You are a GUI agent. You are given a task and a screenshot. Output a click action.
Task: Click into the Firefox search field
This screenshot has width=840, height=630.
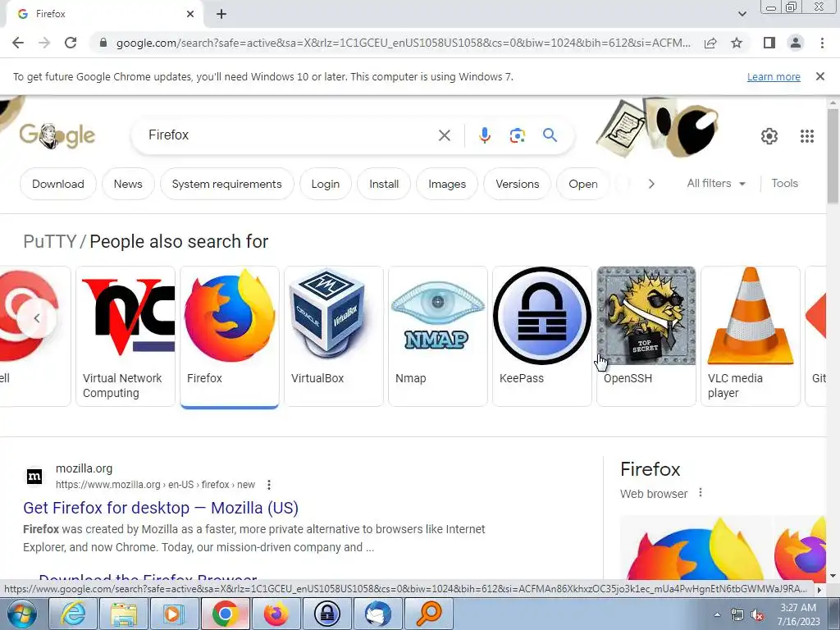pos(290,135)
